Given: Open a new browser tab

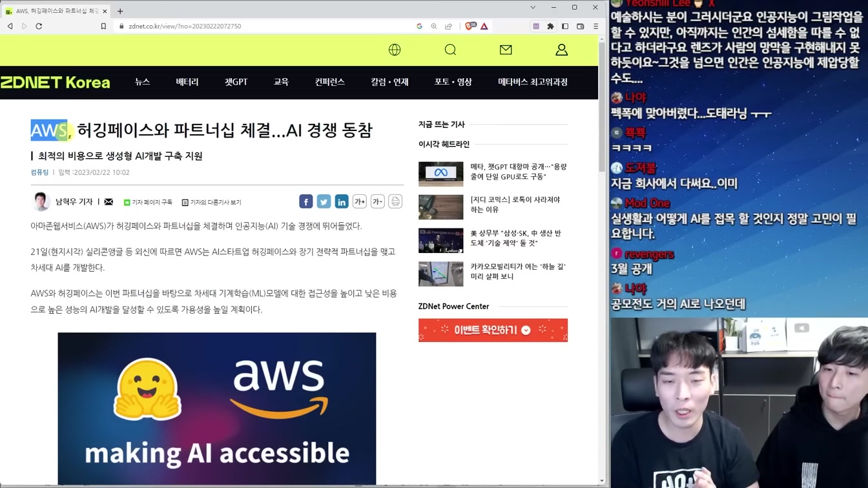Looking at the screenshot, I should pyautogui.click(x=120, y=11).
